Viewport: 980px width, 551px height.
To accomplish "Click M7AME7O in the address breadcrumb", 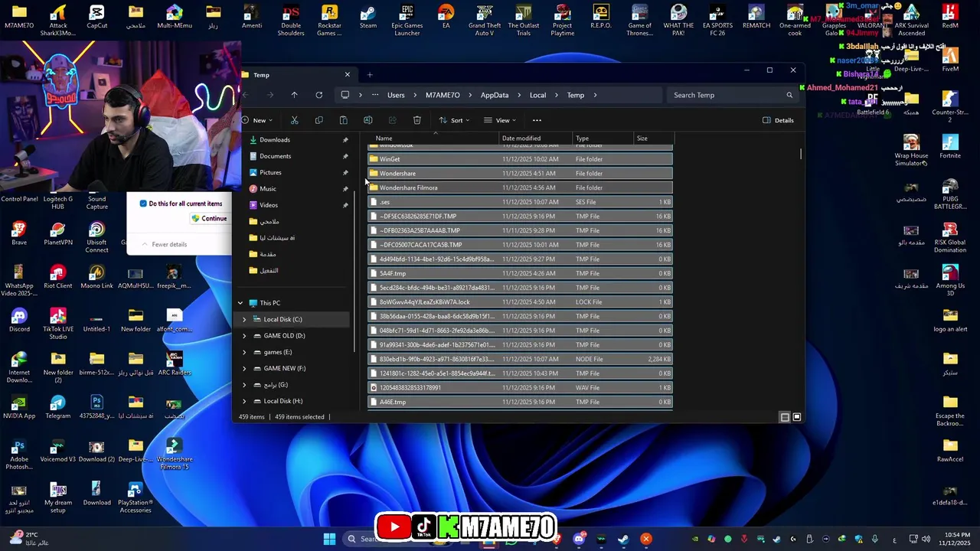I will point(443,95).
